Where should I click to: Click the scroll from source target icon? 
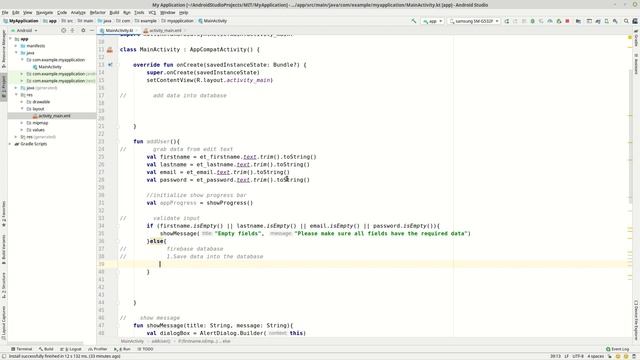pyautogui.click(x=63, y=30)
